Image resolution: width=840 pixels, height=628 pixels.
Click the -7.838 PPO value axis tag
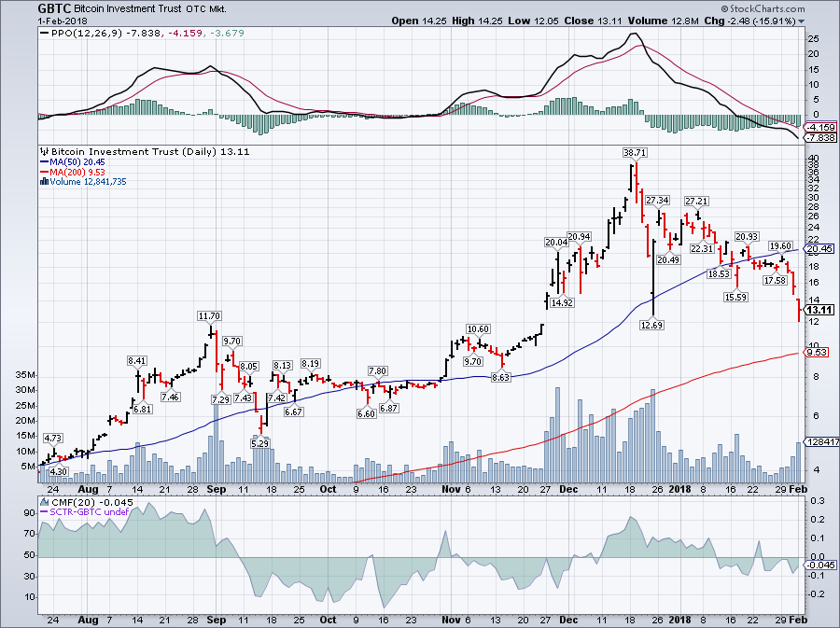coord(819,138)
